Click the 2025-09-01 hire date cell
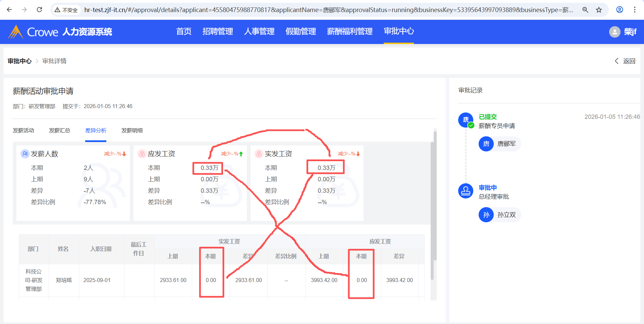Screen dimensions: 644x324 pyautogui.click(x=97, y=280)
